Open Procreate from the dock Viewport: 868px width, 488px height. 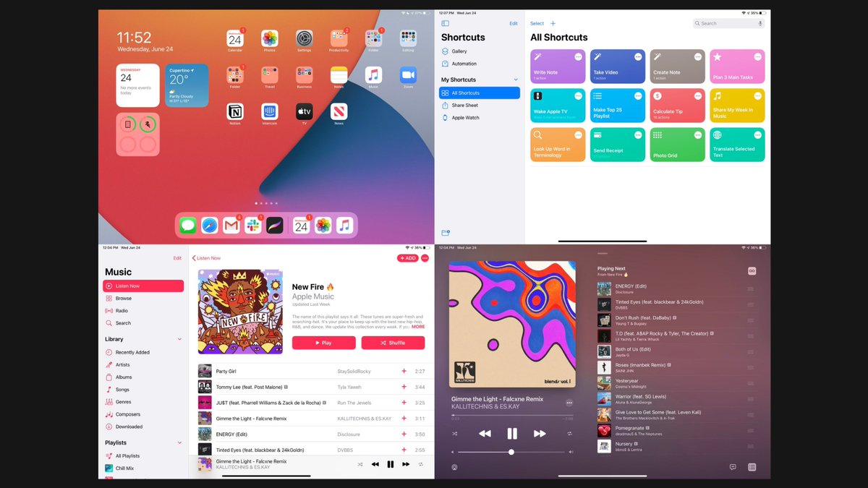pos(274,226)
